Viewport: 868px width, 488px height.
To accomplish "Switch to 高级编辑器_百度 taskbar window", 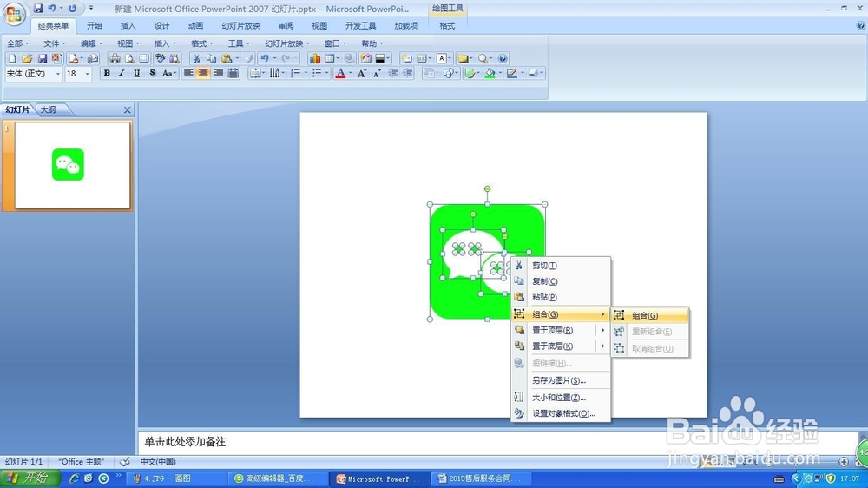I will [x=278, y=478].
